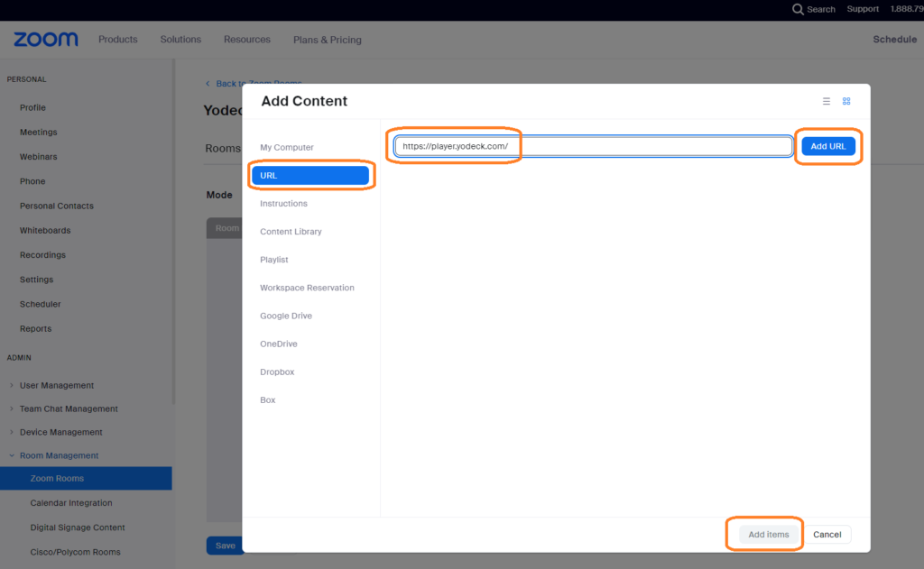Open the Products menu

[x=118, y=40]
